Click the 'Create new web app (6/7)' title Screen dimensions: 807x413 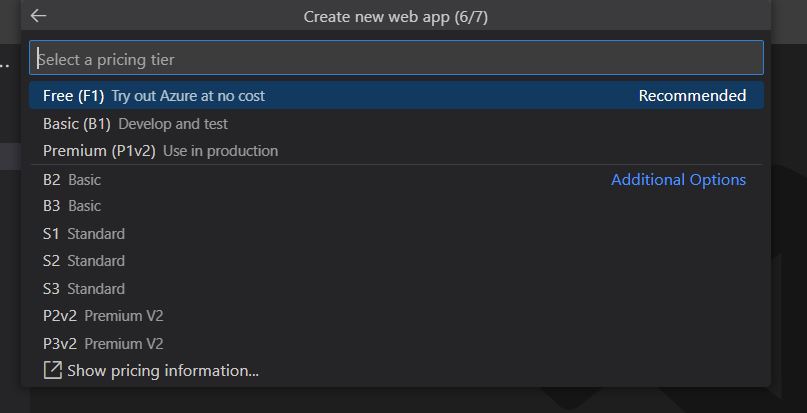click(x=396, y=17)
